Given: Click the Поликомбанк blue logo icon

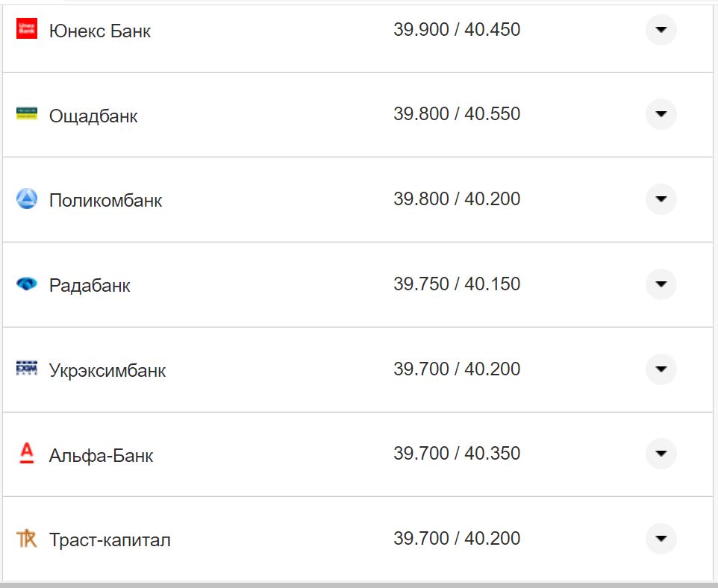Looking at the screenshot, I should pyautogui.click(x=26, y=198).
